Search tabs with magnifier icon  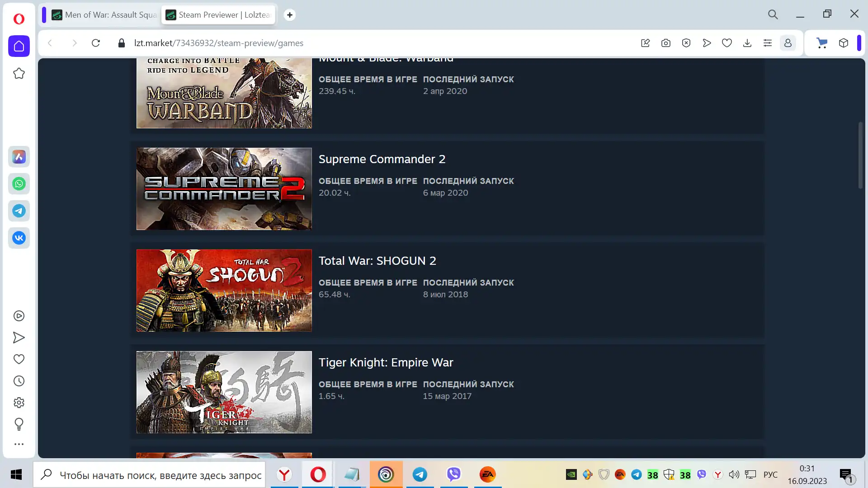point(773,14)
